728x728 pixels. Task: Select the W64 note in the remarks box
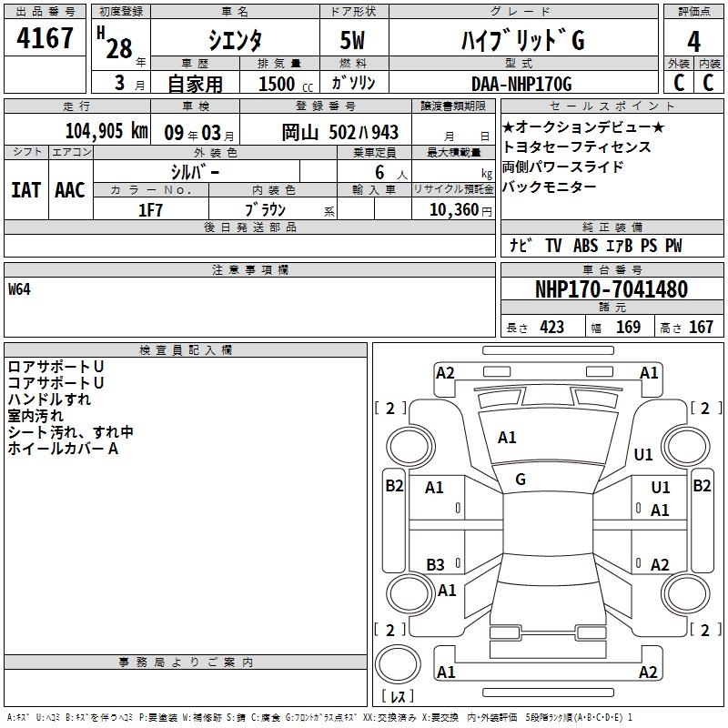coord(19,290)
